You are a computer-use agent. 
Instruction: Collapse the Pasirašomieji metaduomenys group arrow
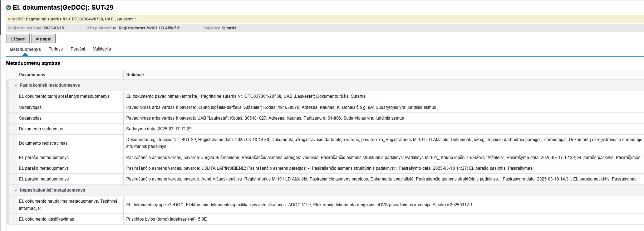15,85
